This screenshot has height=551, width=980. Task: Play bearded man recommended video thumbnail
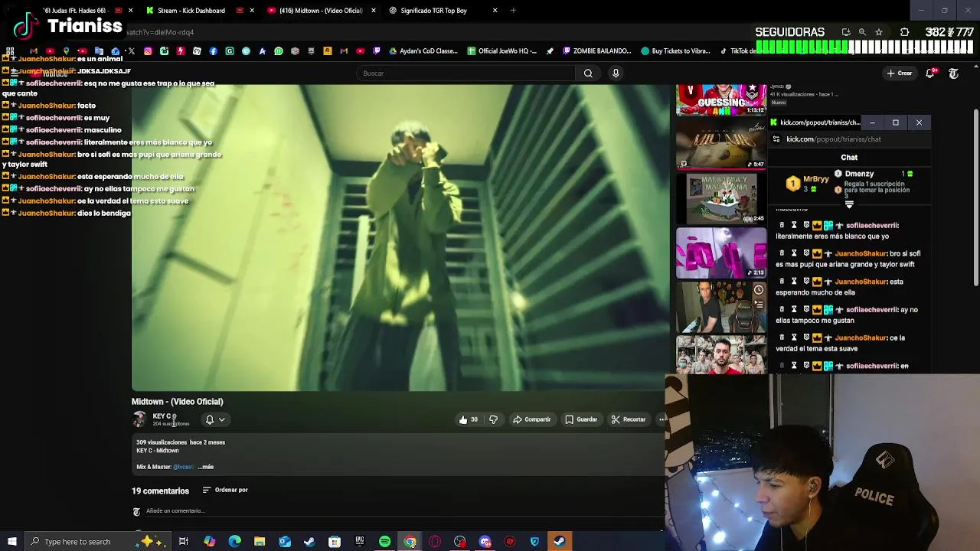click(x=721, y=354)
